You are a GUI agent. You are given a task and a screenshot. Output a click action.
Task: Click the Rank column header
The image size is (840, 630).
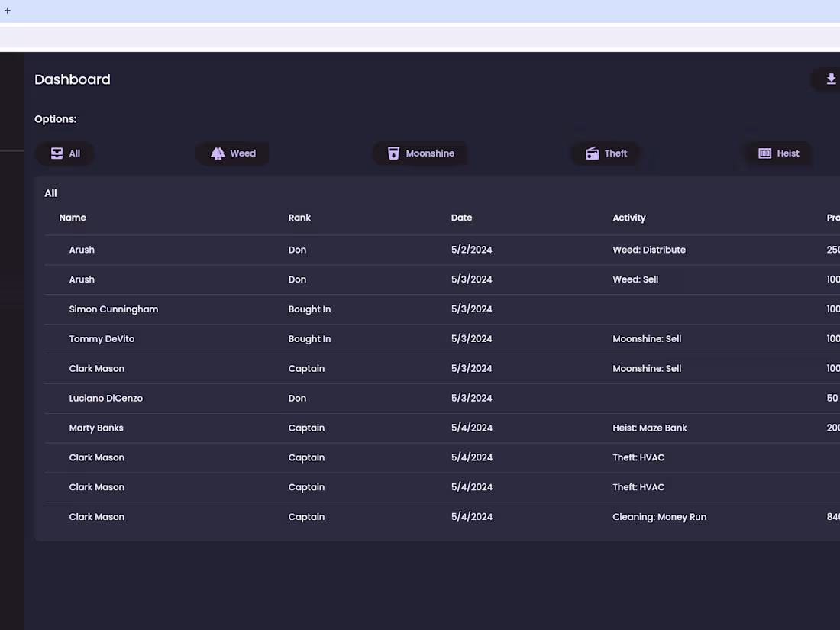pos(299,218)
